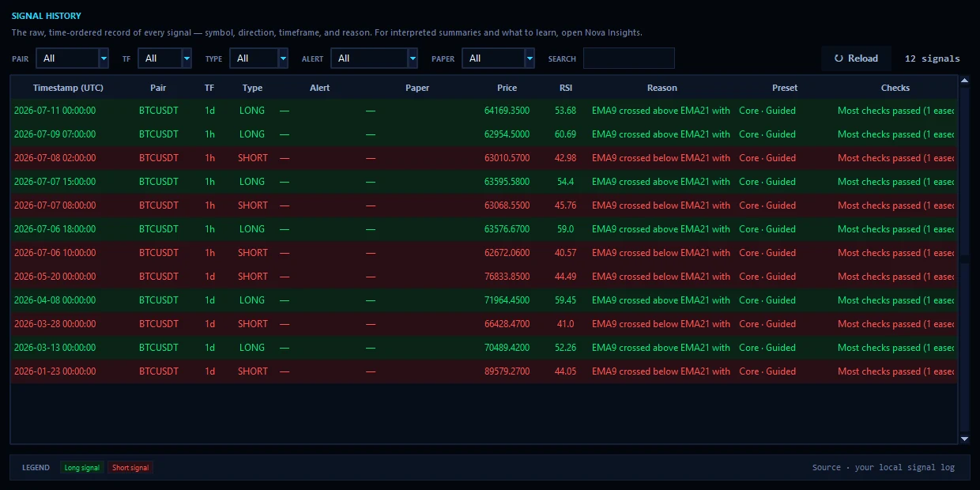This screenshot has height=490, width=980.
Task: Click the Short signal legend chip
Action: click(130, 468)
